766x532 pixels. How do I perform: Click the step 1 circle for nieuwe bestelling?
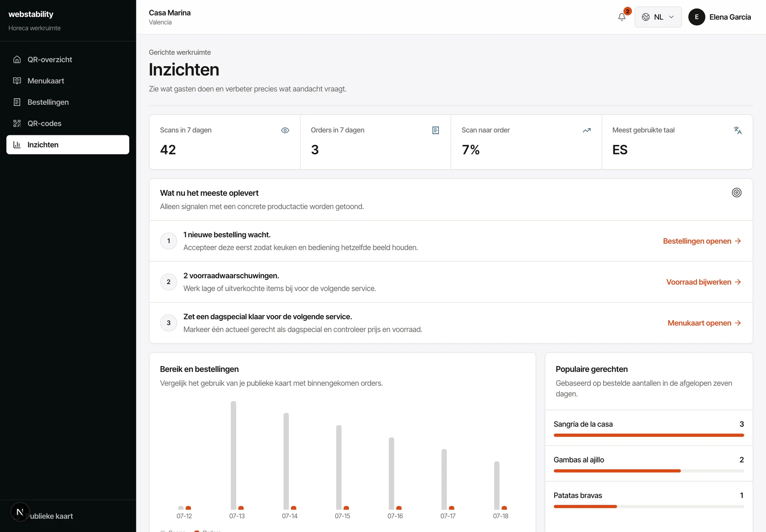click(168, 241)
